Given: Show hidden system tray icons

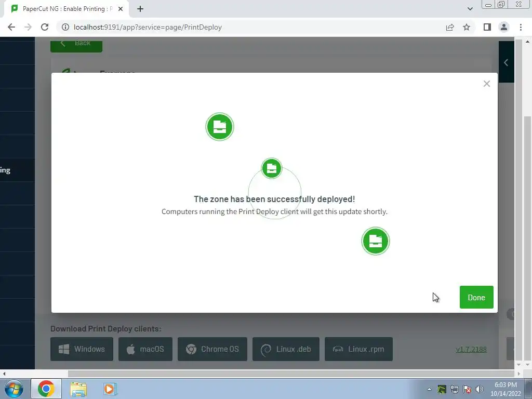Looking at the screenshot, I should 429,389.
